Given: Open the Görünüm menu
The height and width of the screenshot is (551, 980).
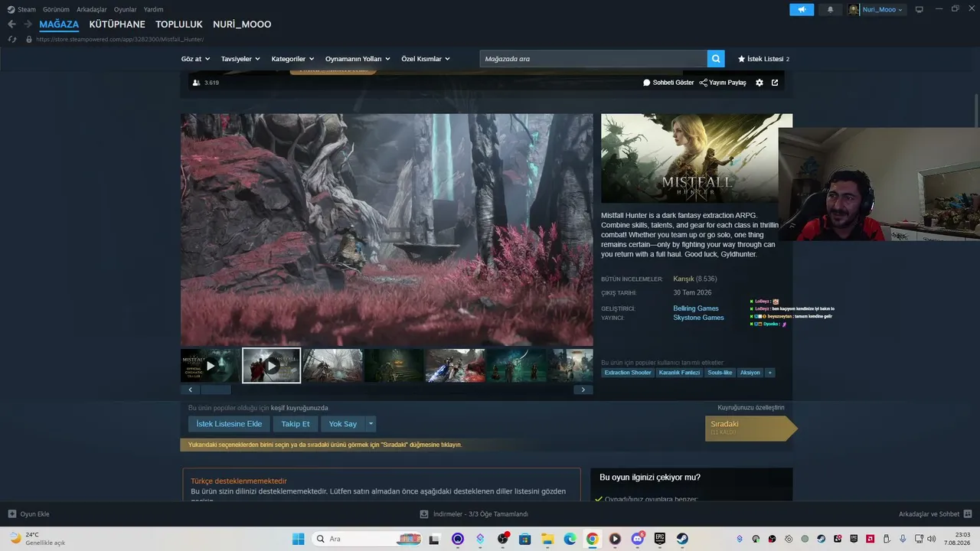Looking at the screenshot, I should point(56,9).
